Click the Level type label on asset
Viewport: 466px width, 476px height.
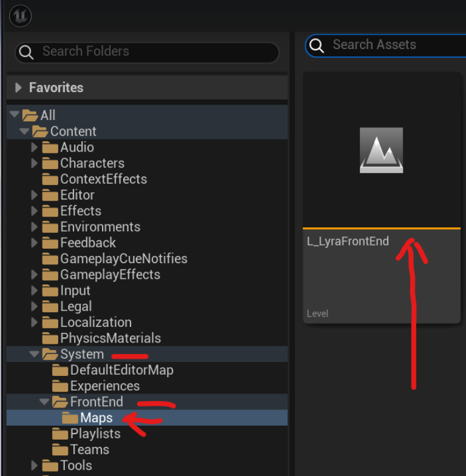pyautogui.click(x=317, y=313)
